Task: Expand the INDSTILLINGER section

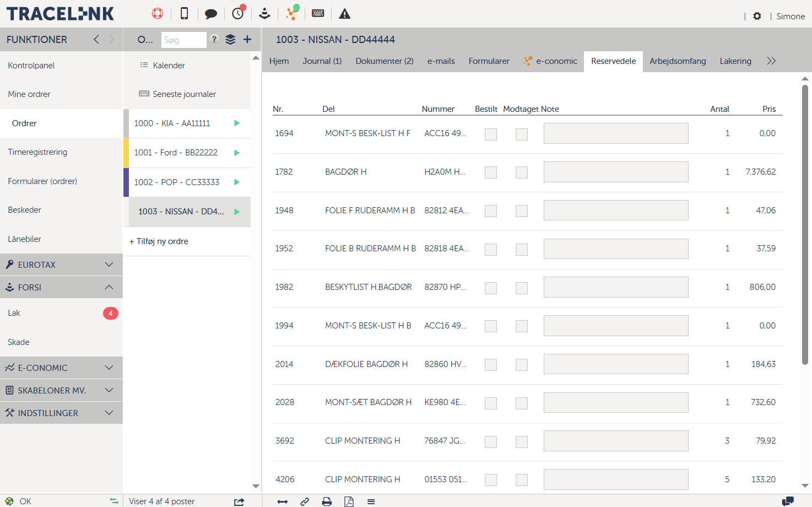Action: 61,413
